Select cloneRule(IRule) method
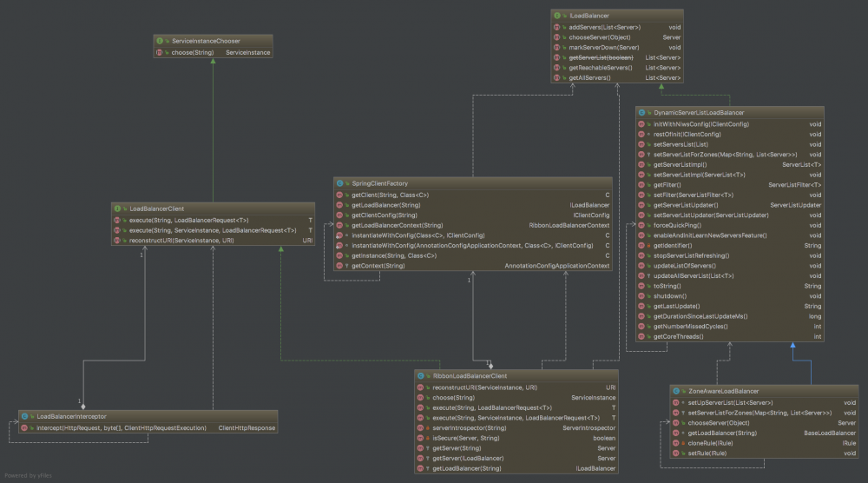Image resolution: width=868 pixels, height=483 pixels. 764,443
